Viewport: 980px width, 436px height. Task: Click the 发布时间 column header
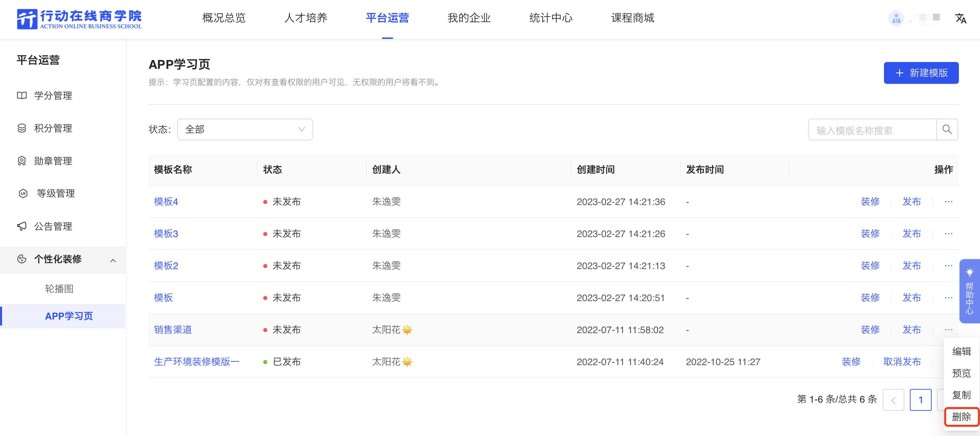(x=705, y=170)
